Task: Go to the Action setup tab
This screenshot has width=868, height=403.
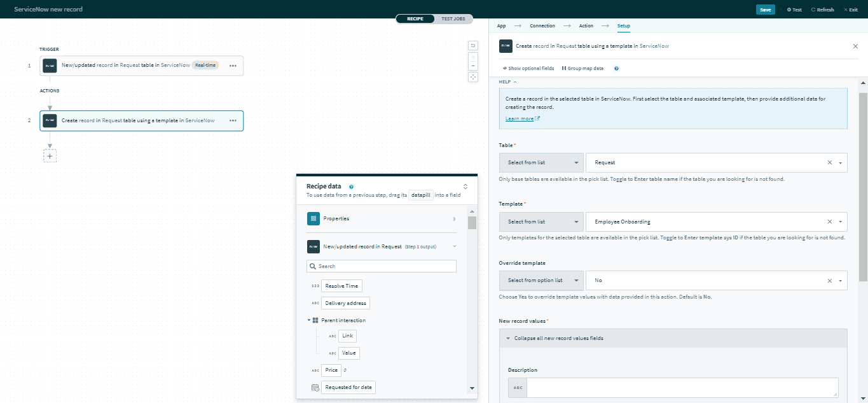Action: 586,26
